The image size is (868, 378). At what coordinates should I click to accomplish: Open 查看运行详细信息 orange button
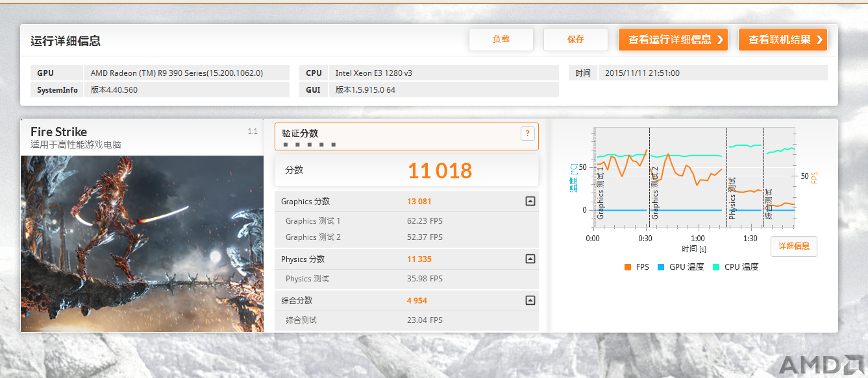click(x=673, y=40)
